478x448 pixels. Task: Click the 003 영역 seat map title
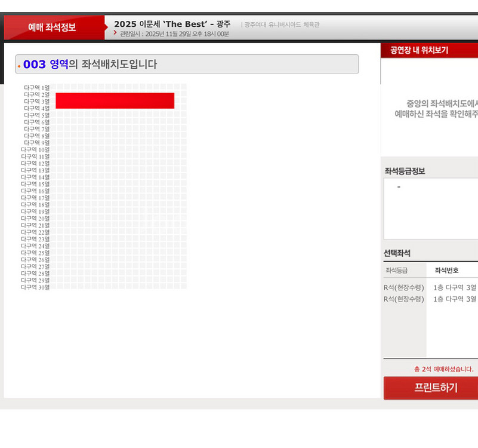pyautogui.click(x=90, y=64)
